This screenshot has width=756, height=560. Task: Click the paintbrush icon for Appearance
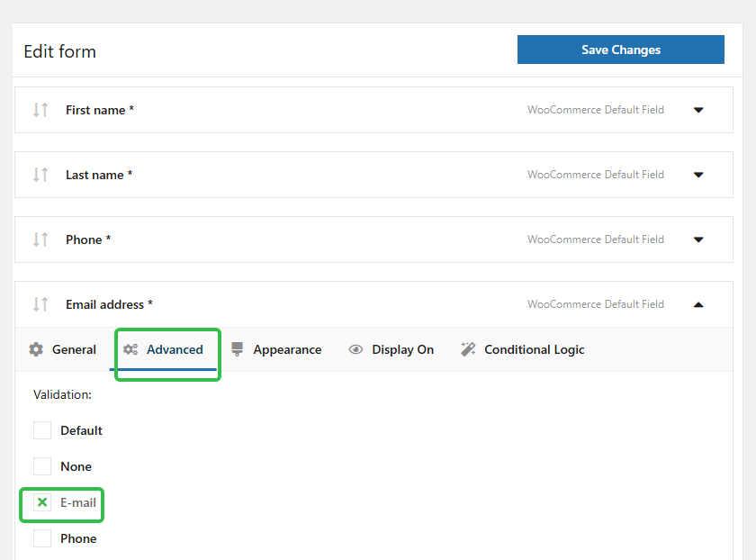[238, 349]
